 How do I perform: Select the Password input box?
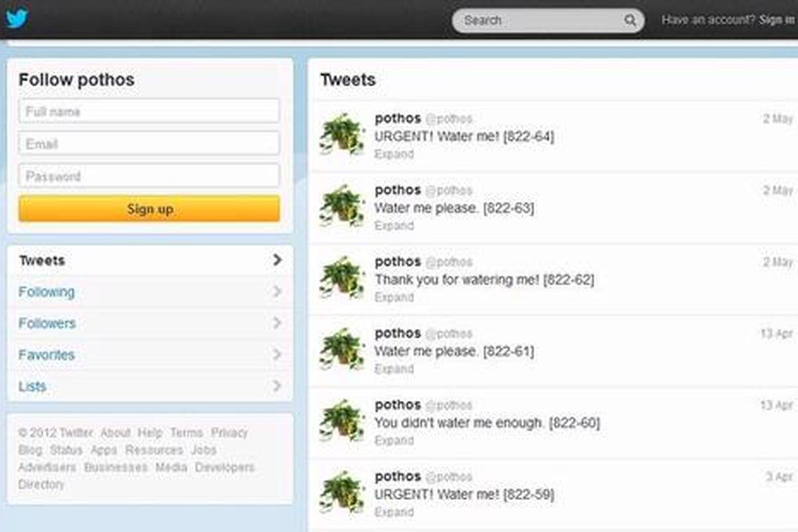pos(150,176)
